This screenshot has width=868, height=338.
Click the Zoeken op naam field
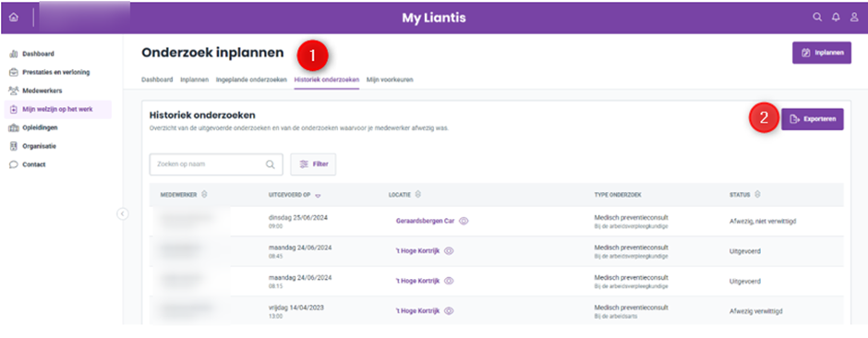pos(216,164)
